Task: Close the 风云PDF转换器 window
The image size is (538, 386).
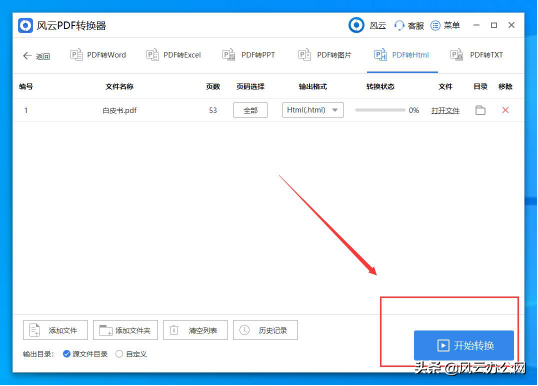Action: 512,25
